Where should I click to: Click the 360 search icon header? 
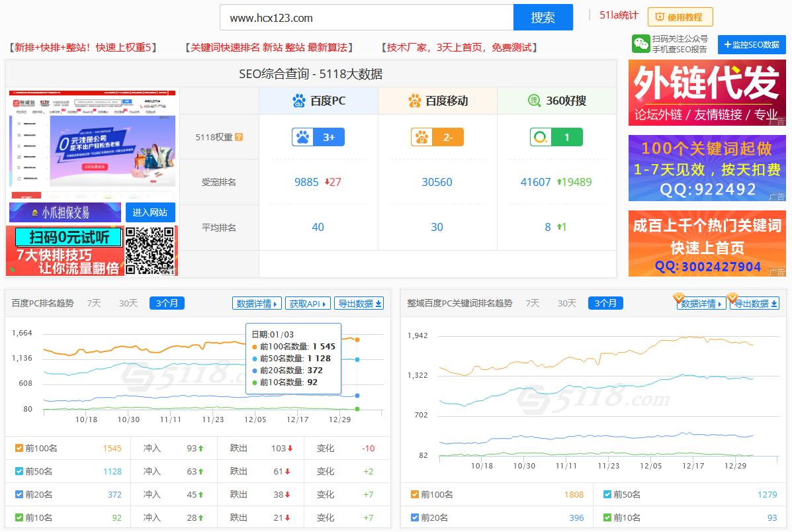[x=535, y=101]
